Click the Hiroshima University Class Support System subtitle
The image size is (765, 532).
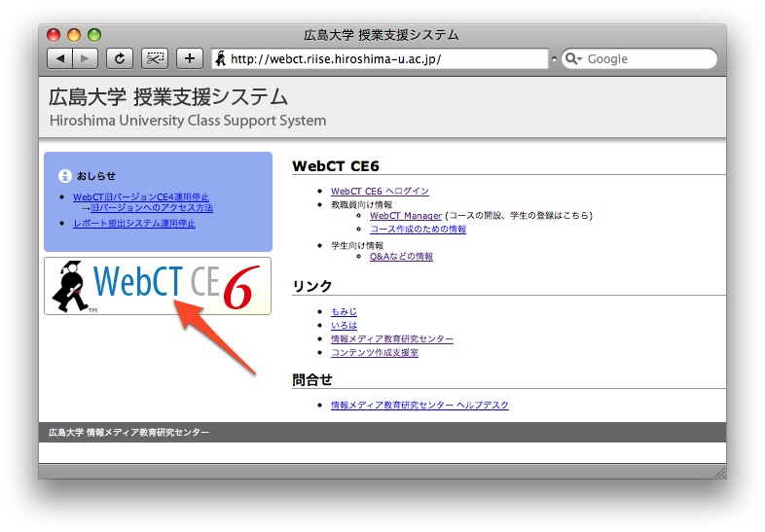click(188, 121)
